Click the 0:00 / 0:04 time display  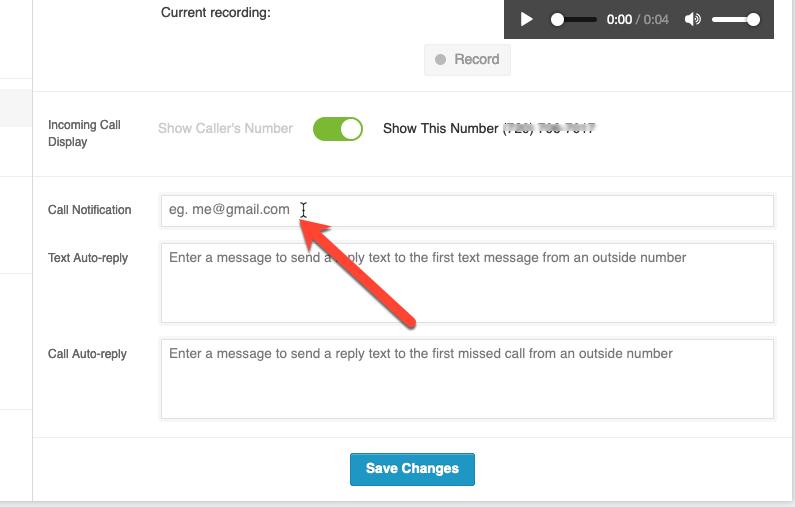coord(637,20)
